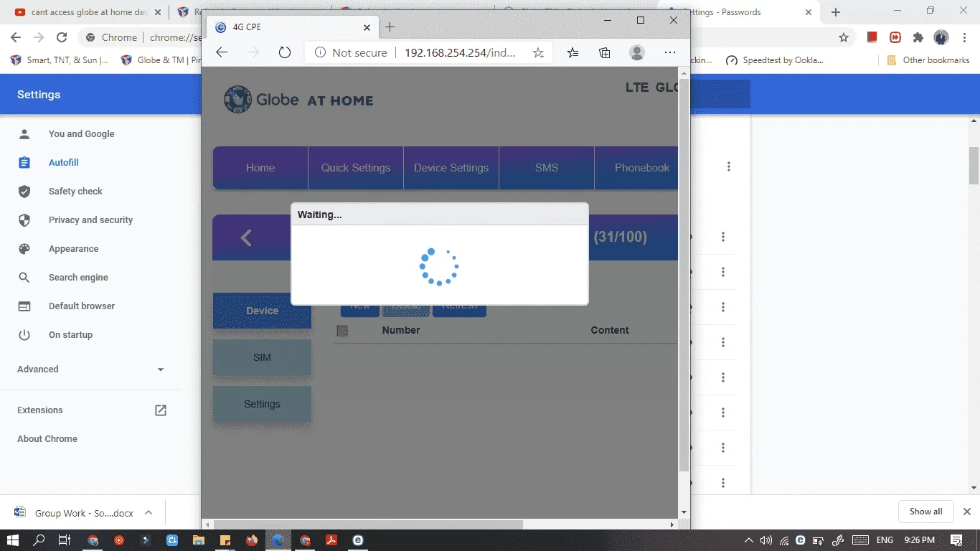
Task: Open the Speedtest by Ookla bookmark
Action: pyautogui.click(x=775, y=60)
